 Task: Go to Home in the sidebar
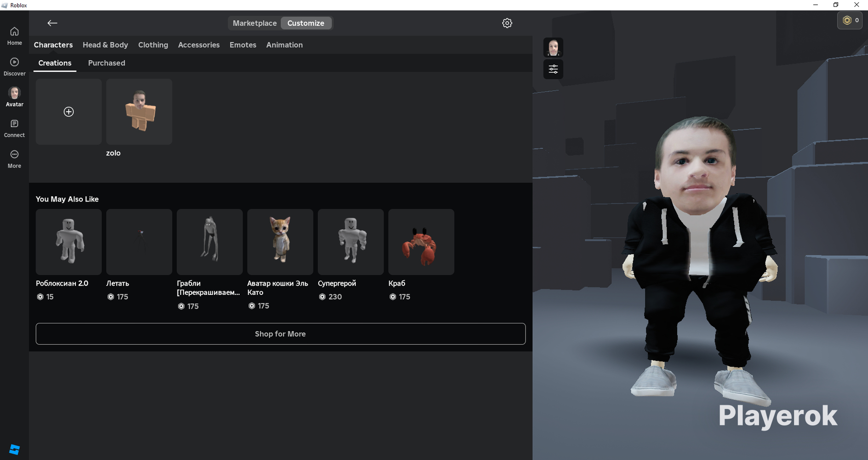pyautogui.click(x=14, y=36)
